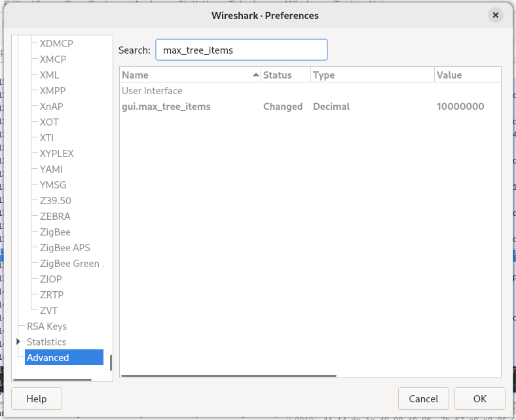This screenshot has height=420, width=516.
Task: Select XMPP protocol in tree
Action: tap(52, 90)
